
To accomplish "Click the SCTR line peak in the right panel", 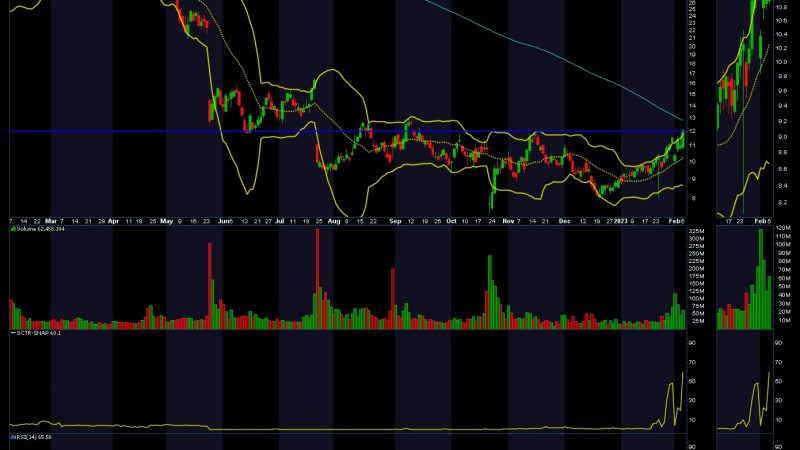I will coord(768,373).
